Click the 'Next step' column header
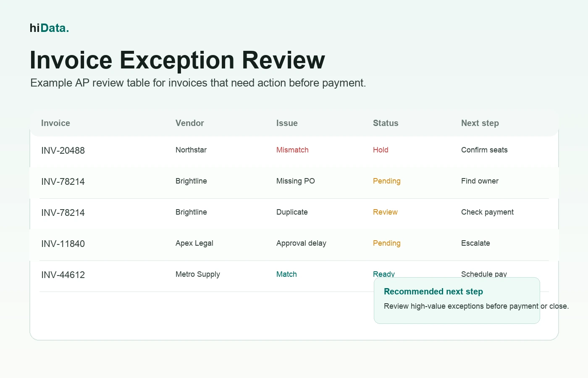Viewport: 588px width, 378px height. (x=480, y=123)
